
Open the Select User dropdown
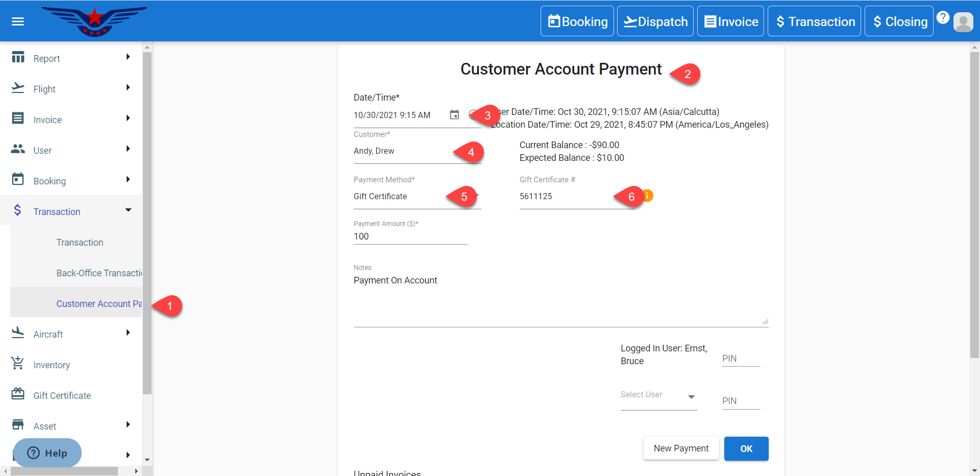coord(658,396)
